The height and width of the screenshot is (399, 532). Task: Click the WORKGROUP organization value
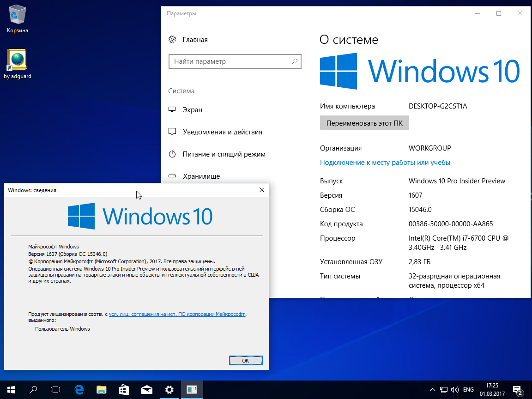coord(429,148)
